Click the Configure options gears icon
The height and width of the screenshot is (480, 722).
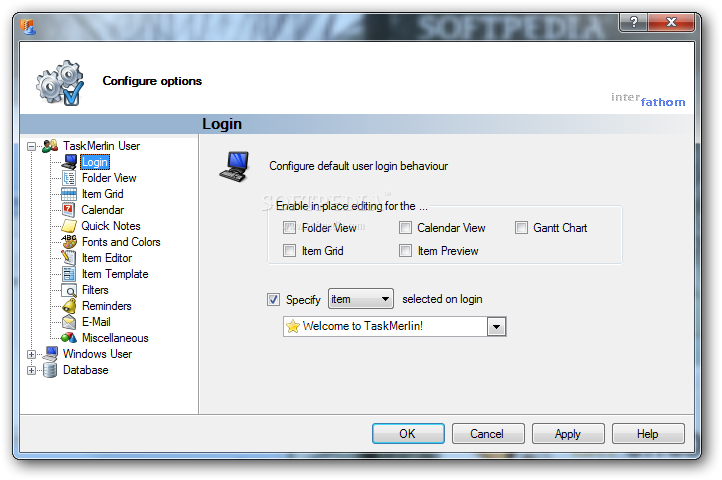tap(60, 82)
